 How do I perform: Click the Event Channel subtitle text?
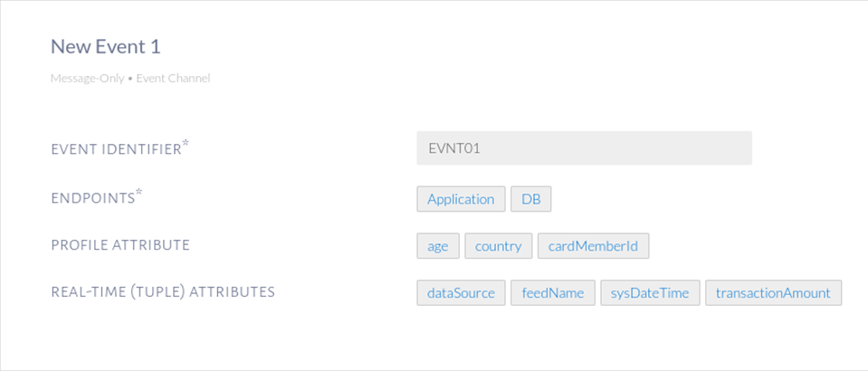pyautogui.click(x=173, y=79)
